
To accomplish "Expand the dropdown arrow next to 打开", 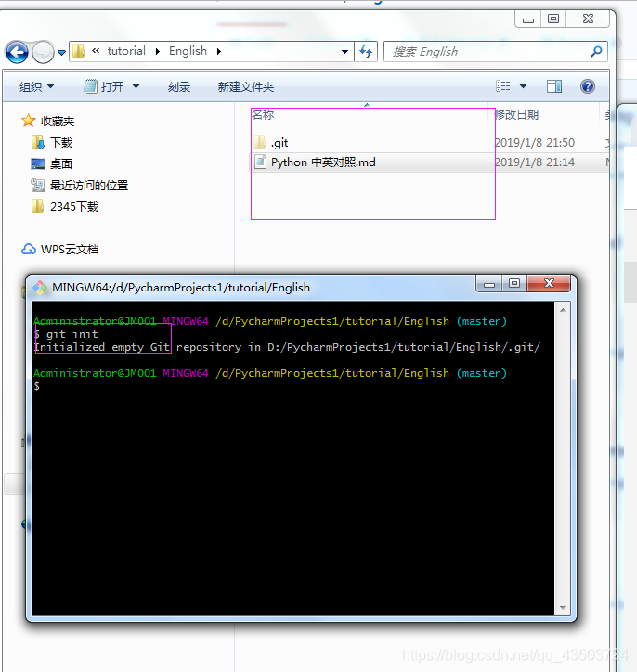I will point(136,86).
